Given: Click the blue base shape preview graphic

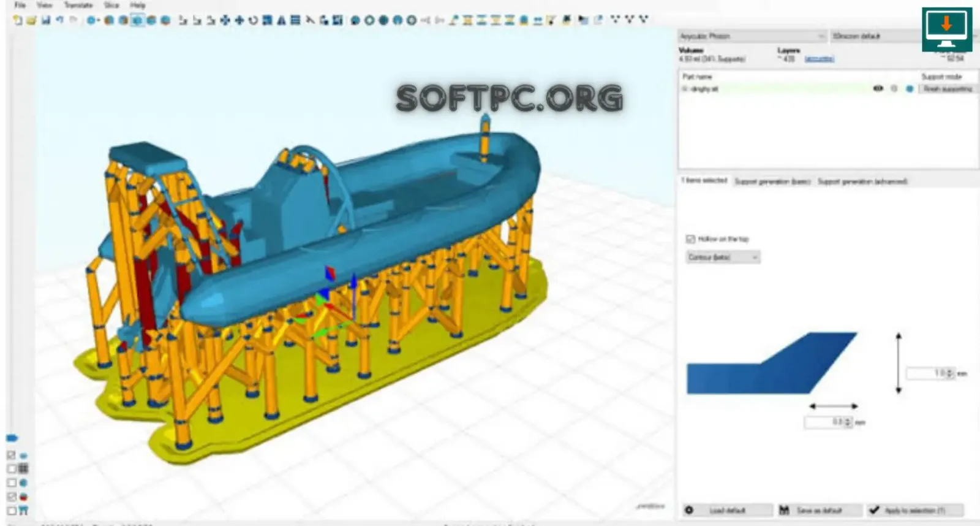Looking at the screenshot, I should pyautogui.click(x=772, y=363).
